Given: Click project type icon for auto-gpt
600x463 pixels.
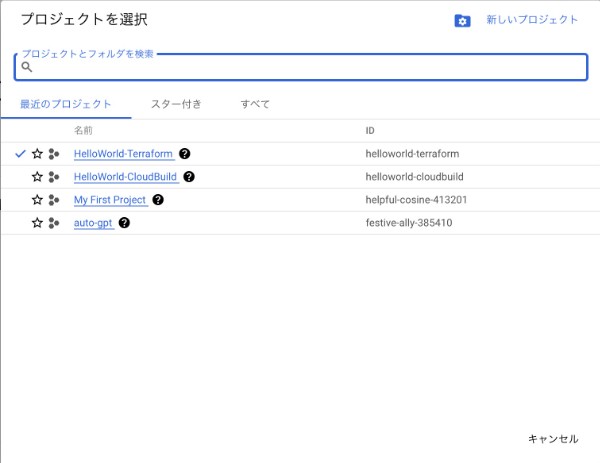Looking at the screenshot, I should click(x=54, y=223).
